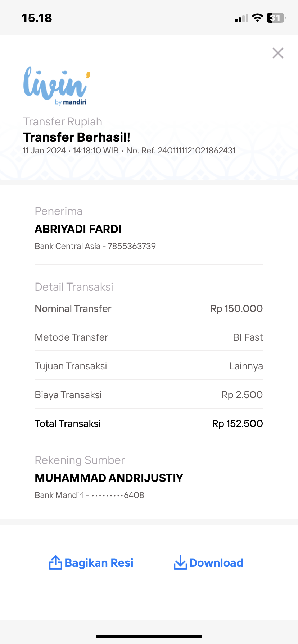Tap source account MUHAMMAD ANDRIJUSTIY

coord(109,478)
